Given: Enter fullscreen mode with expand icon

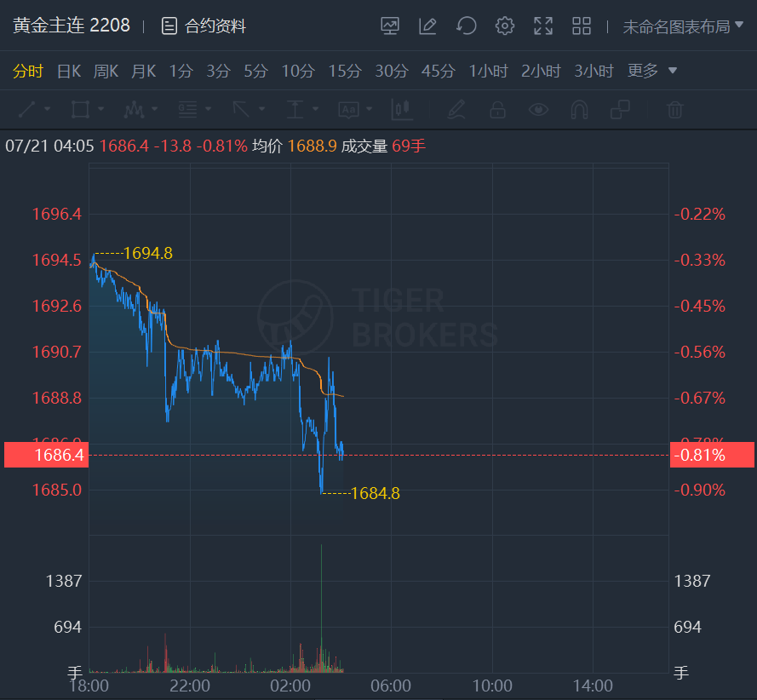Looking at the screenshot, I should 543,26.
